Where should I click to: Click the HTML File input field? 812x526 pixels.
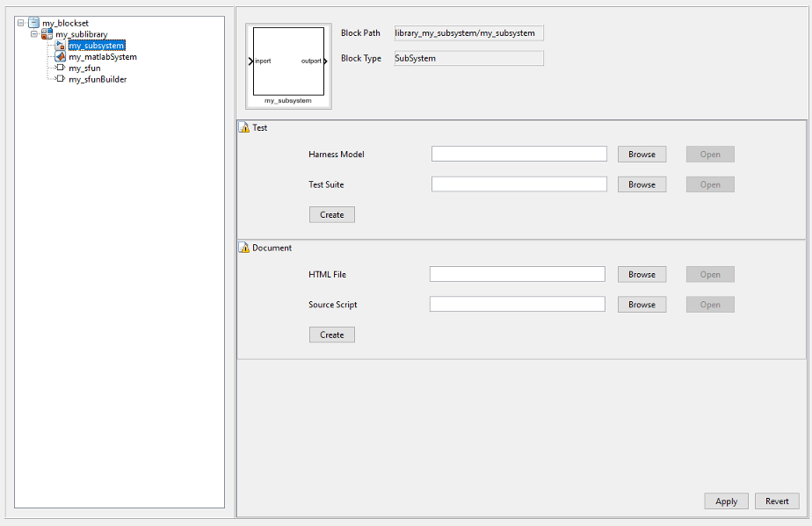518,274
